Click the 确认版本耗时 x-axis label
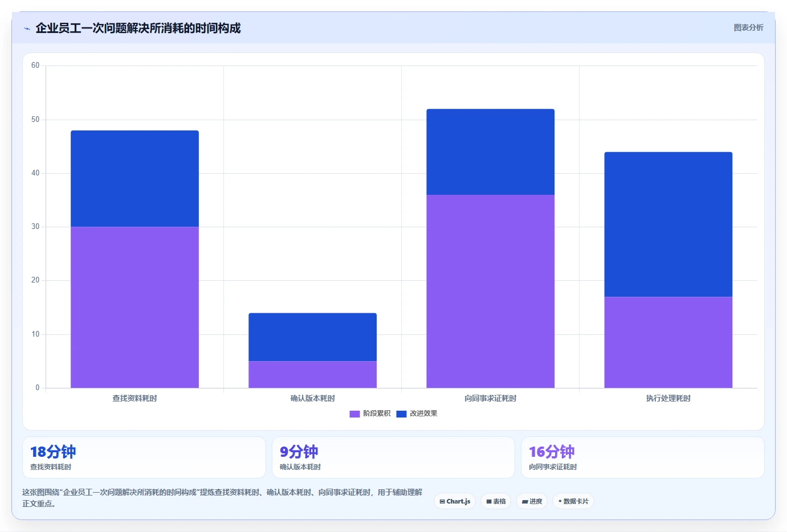 [312, 398]
